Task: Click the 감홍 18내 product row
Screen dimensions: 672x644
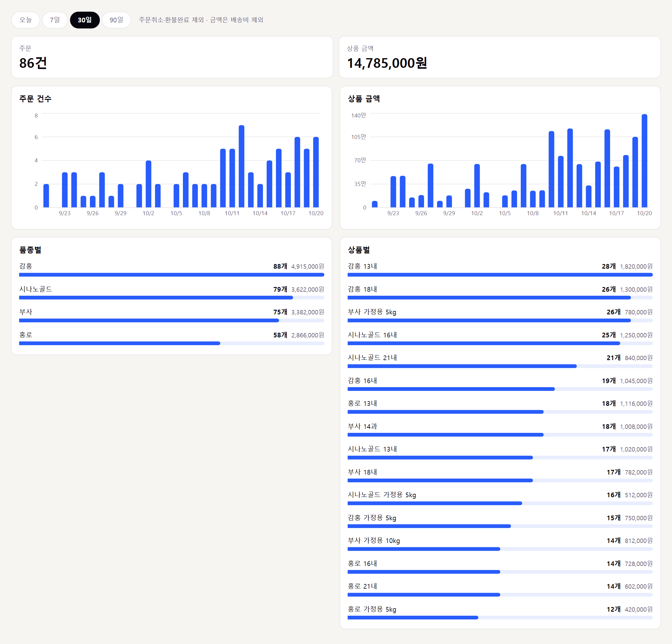Action: [x=500, y=293]
